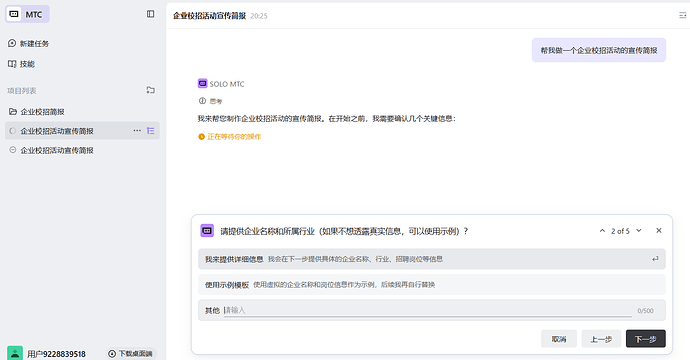Go to previous question with up chevron

tap(602, 231)
